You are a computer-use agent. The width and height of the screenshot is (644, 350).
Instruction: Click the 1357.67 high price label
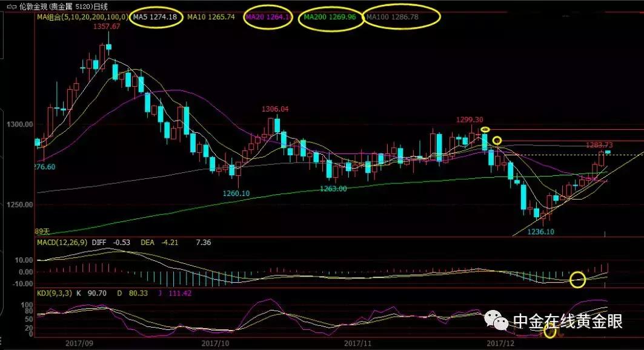coord(107,27)
